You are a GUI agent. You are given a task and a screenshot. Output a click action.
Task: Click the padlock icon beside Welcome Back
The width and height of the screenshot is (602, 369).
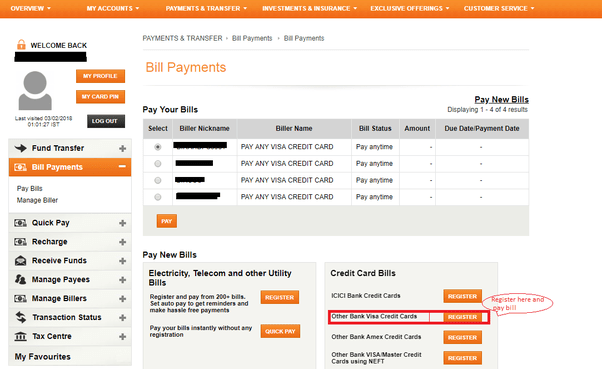pyautogui.click(x=21, y=45)
